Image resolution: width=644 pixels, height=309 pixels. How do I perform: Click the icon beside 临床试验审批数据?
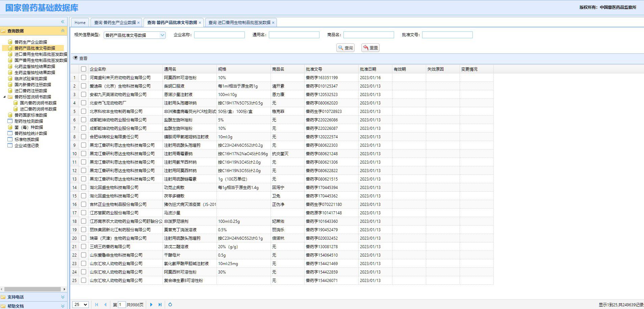point(10,78)
